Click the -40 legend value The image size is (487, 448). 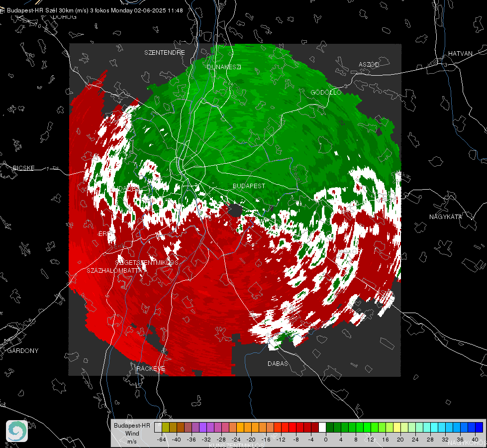click(177, 440)
